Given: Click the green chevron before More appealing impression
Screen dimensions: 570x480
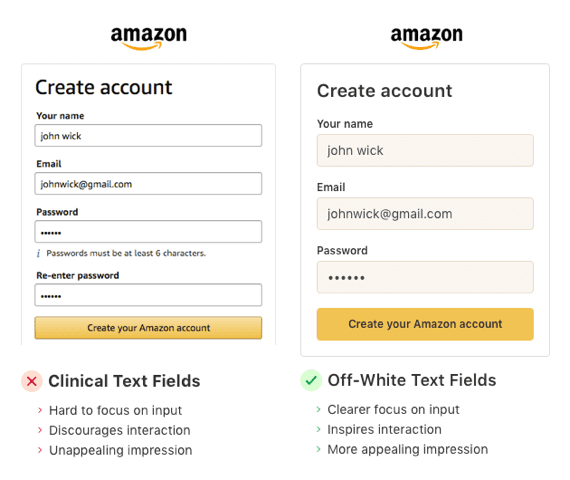Looking at the screenshot, I should click(318, 449).
